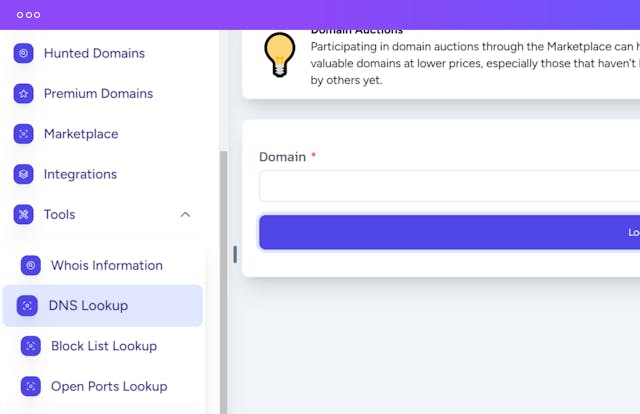
Task: Open the Integrations menu label
Action: pyautogui.click(x=80, y=174)
